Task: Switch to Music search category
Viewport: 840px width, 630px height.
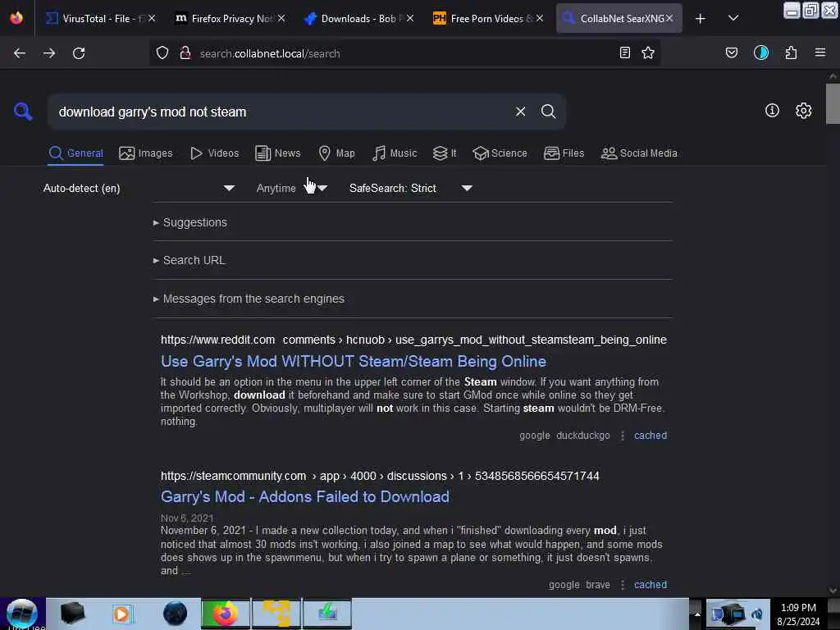Action: pyautogui.click(x=395, y=153)
